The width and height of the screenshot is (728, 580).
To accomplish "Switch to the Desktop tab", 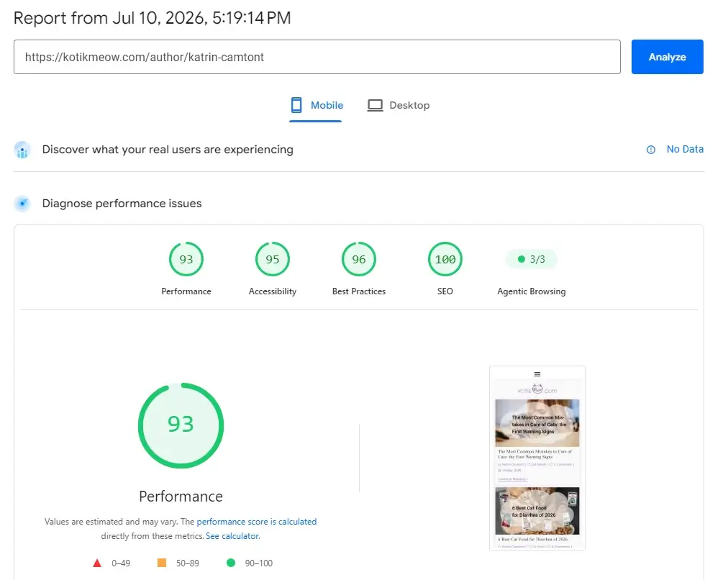I will click(399, 105).
